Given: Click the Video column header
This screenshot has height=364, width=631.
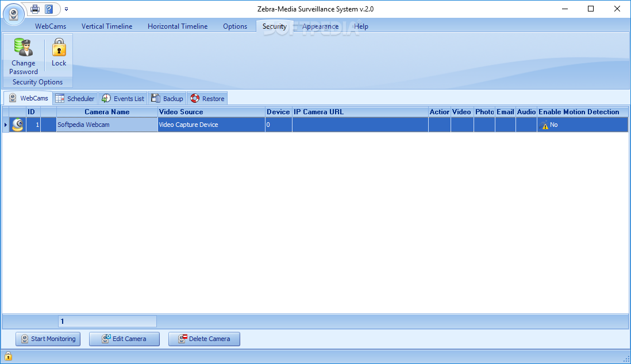Looking at the screenshot, I should (462, 112).
